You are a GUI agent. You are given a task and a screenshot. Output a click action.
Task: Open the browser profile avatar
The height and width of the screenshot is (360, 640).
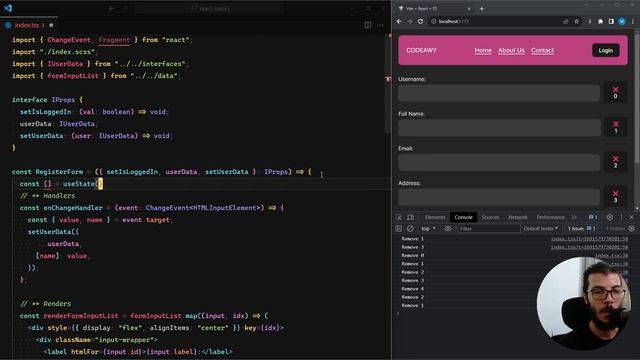(x=622, y=21)
